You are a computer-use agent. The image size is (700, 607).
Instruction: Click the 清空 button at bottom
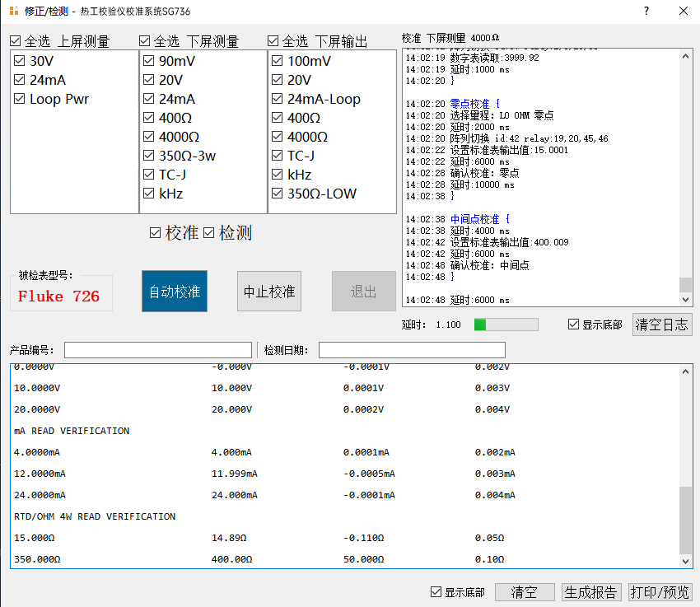click(524, 592)
